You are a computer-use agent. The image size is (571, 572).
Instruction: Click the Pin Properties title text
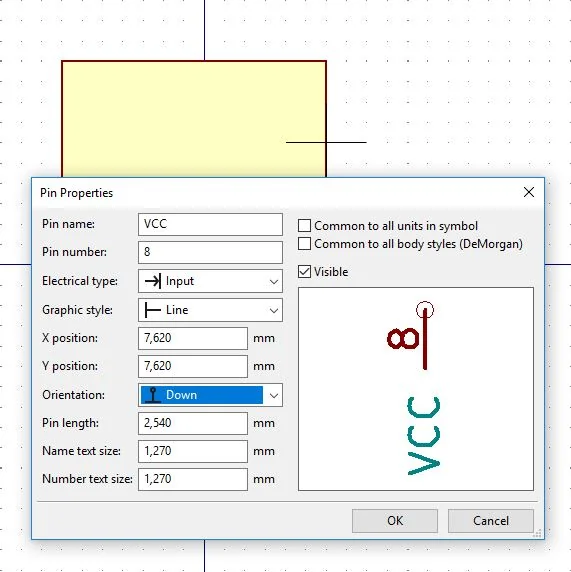(x=77, y=193)
